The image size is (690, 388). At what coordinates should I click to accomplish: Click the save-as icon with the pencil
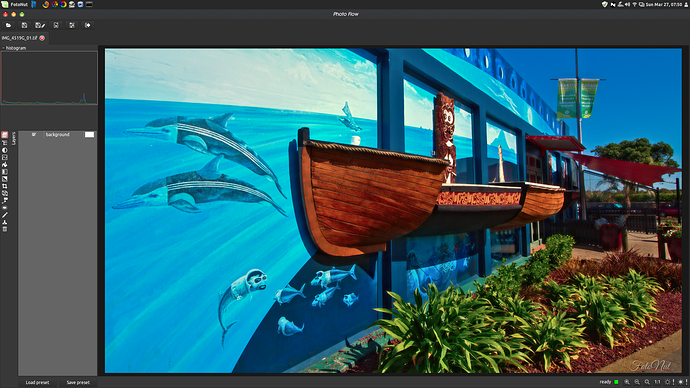tap(40, 26)
